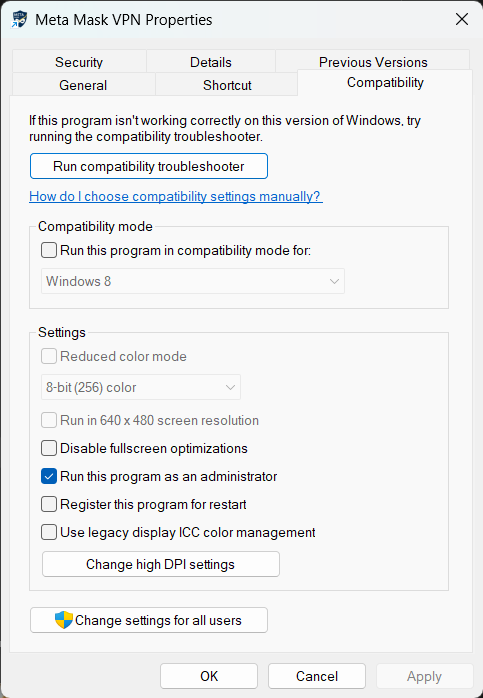Open the Details tab

211,62
